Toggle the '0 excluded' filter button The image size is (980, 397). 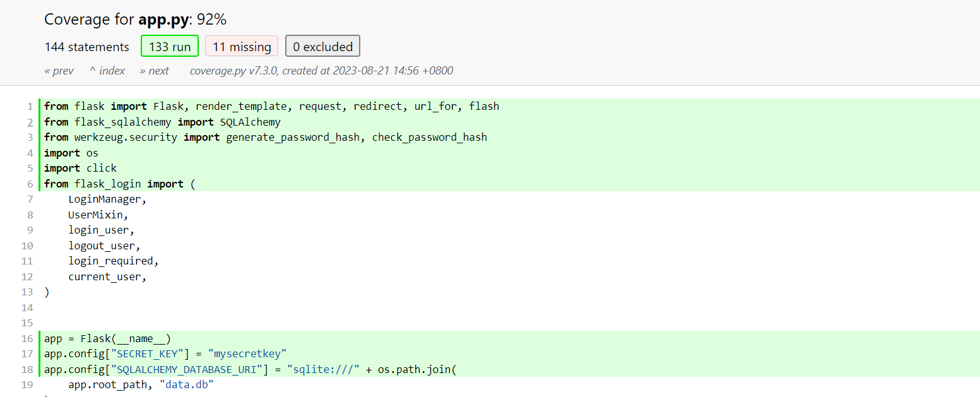tap(323, 47)
